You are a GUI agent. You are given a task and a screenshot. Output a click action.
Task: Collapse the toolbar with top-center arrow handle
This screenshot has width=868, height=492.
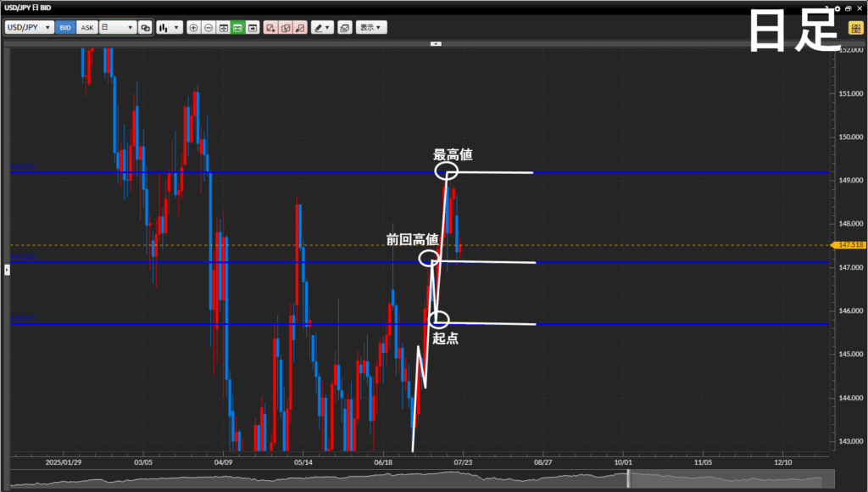click(x=437, y=43)
